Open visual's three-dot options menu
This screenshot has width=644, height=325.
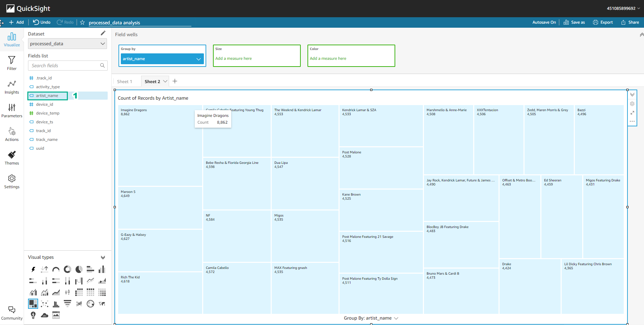(632, 121)
